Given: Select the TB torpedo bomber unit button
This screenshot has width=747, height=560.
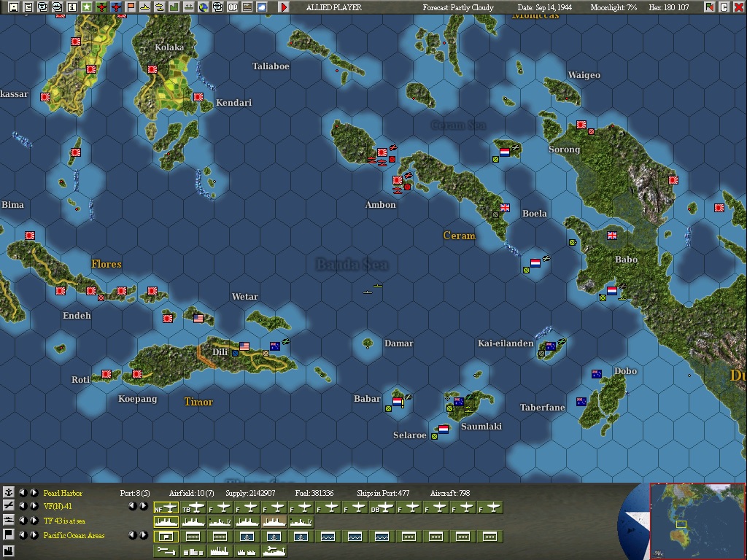Looking at the screenshot, I should coord(193,508).
